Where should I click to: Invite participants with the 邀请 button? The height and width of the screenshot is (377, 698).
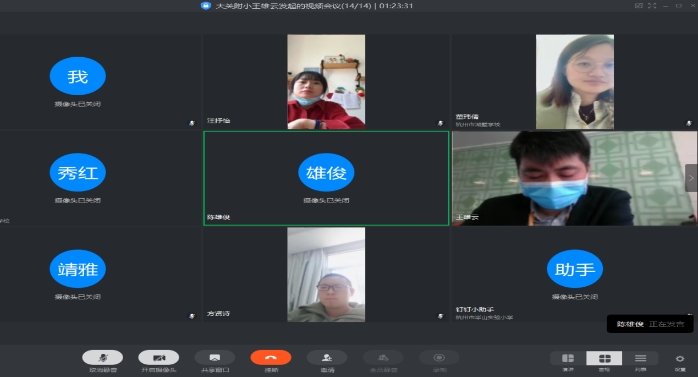click(327, 357)
